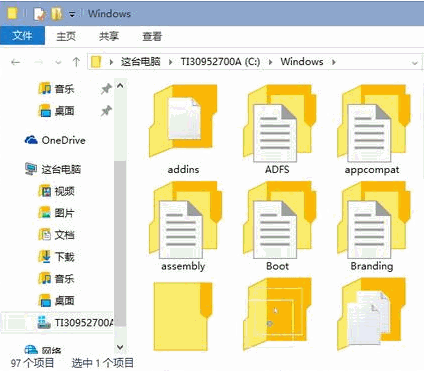Select the assembly folder icon

click(185, 219)
